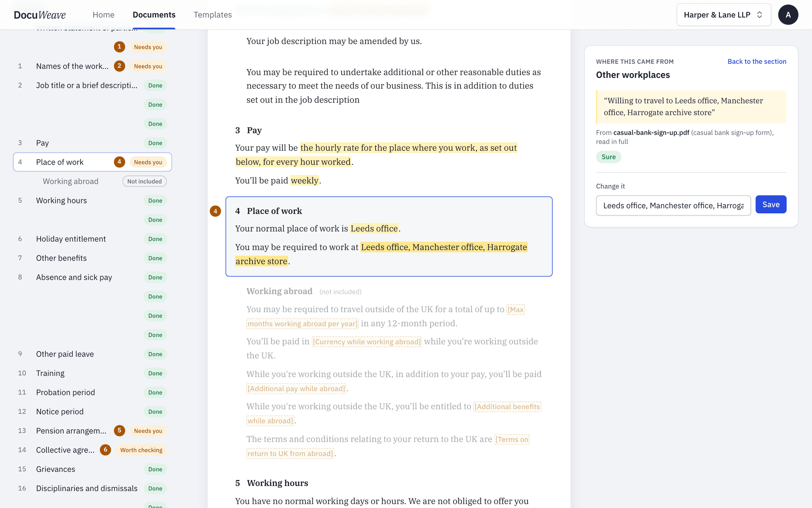Screen dimensions: 812x508
Task: Click Back to the section link
Action: tap(757, 61)
